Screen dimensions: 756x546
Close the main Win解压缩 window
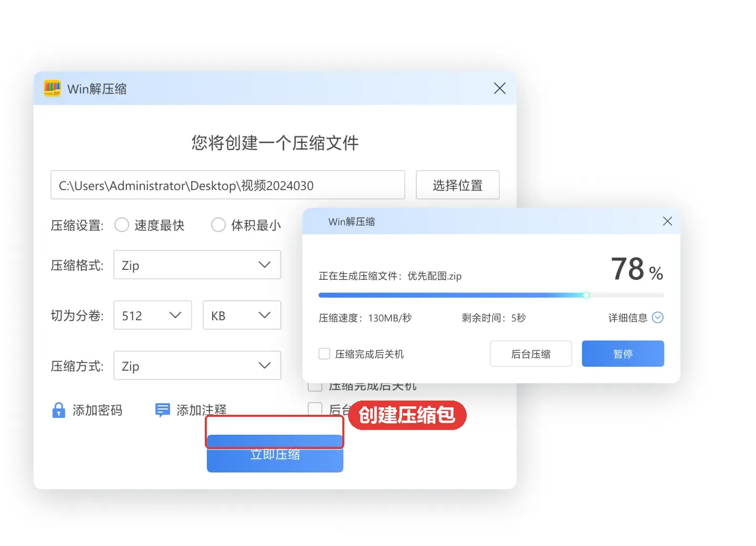point(500,88)
